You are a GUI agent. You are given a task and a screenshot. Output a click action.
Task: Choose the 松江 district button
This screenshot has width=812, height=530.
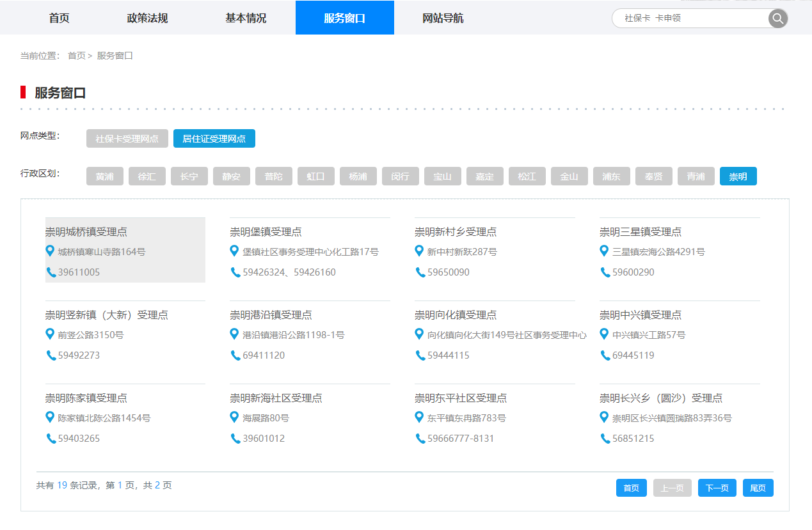[527, 176]
